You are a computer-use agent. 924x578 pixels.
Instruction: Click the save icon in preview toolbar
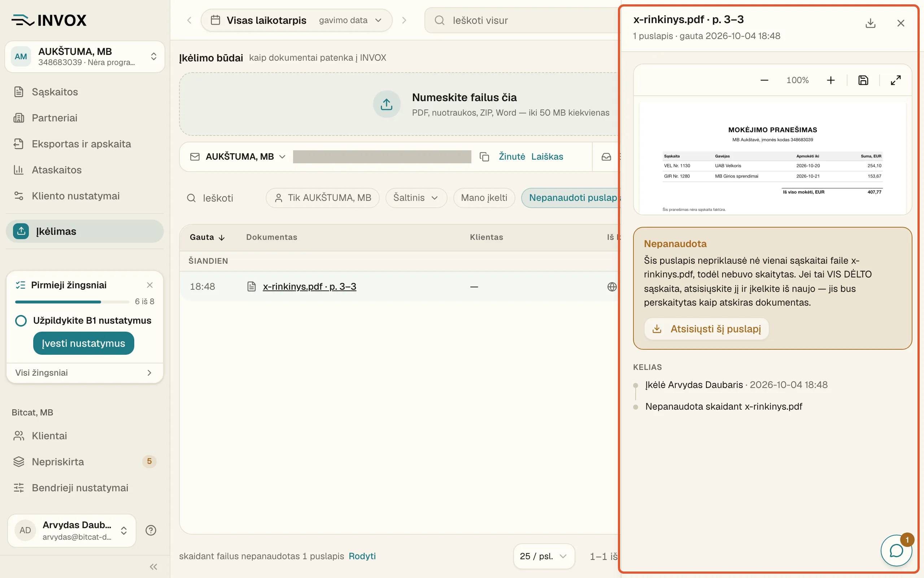pos(863,80)
